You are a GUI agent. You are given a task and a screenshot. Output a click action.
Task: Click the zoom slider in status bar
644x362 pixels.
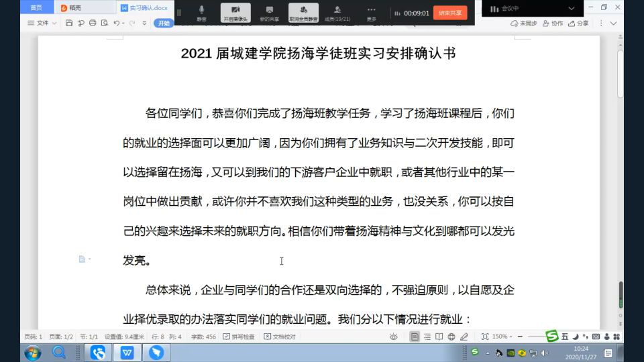click(x=537, y=337)
